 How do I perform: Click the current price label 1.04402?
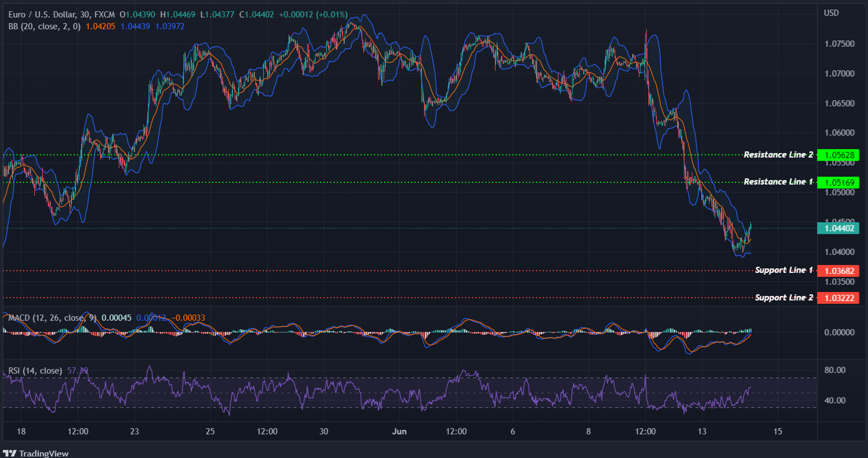point(838,228)
